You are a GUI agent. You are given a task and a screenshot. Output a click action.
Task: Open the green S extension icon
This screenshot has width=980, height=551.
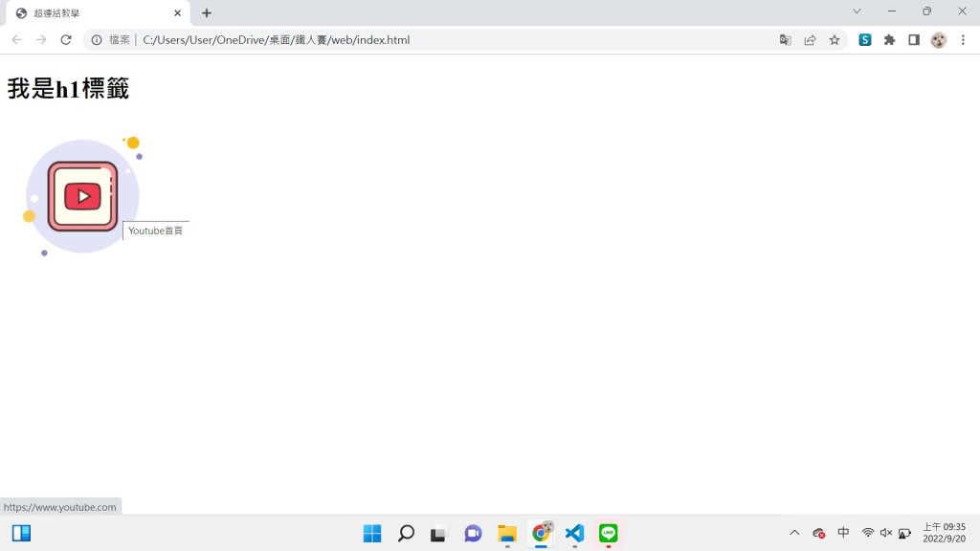[865, 40]
